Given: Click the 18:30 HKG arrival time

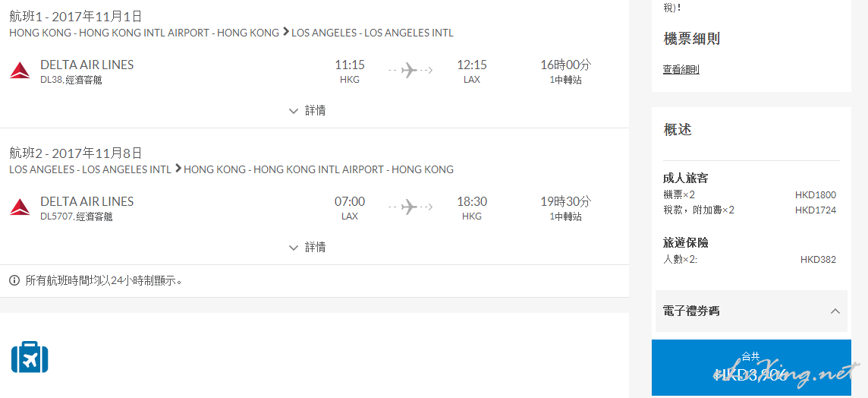Looking at the screenshot, I should pos(471,202).
